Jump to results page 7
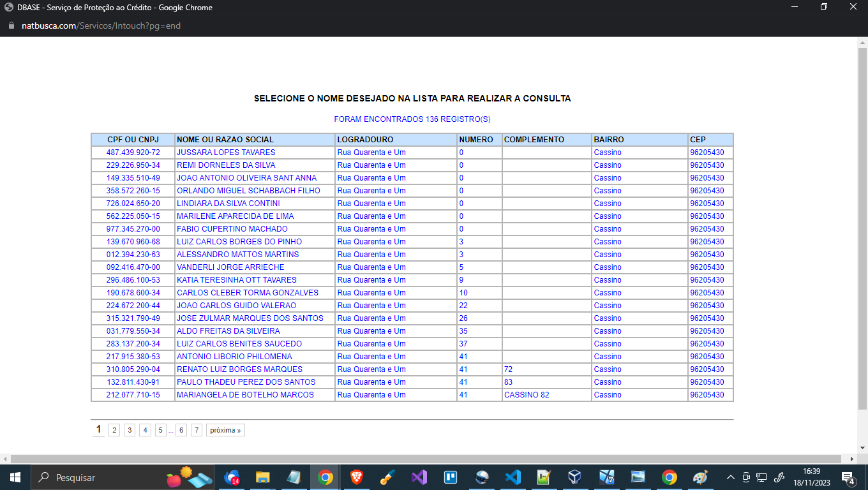The image size is (868, 490). click(x=197, y=430)
